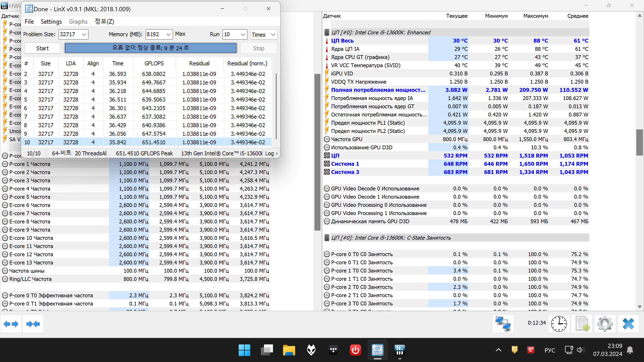The width and height of the screenshot is (644, 362).
Task: Click the red power app taskbar icon
Action: (x=355, y=350)
